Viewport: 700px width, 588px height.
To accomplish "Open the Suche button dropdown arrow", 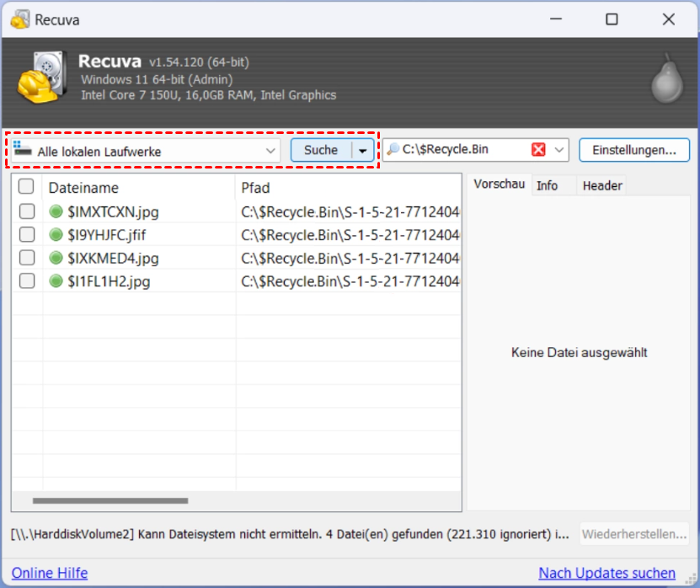I will pos(363,151).
